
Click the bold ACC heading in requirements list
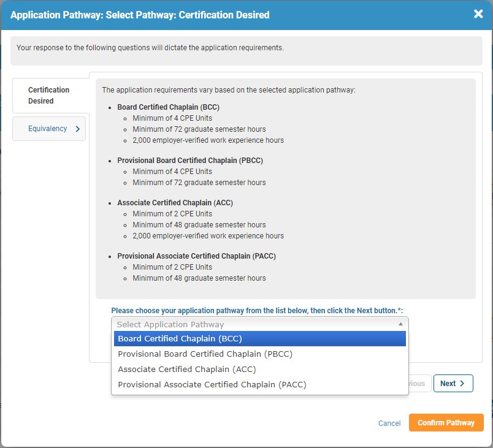[x=175, y=203]
